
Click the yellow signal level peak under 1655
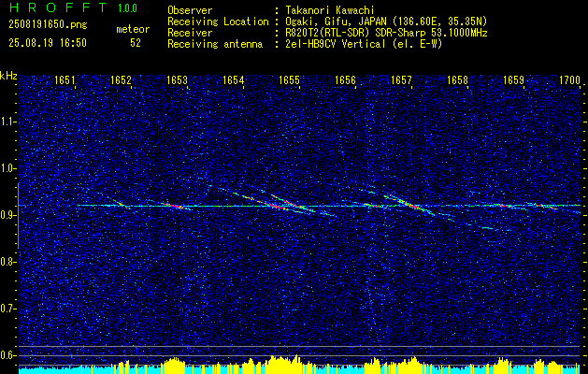(x=284, y=365)
